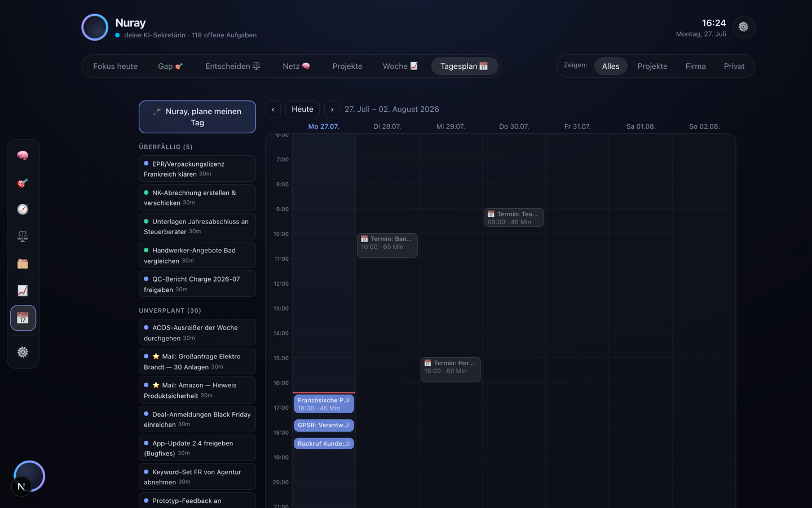The height and width of the screenshot is (508, 812).
Task: Open the scales decision icon in sidebar
Action: tap(23, 237)
